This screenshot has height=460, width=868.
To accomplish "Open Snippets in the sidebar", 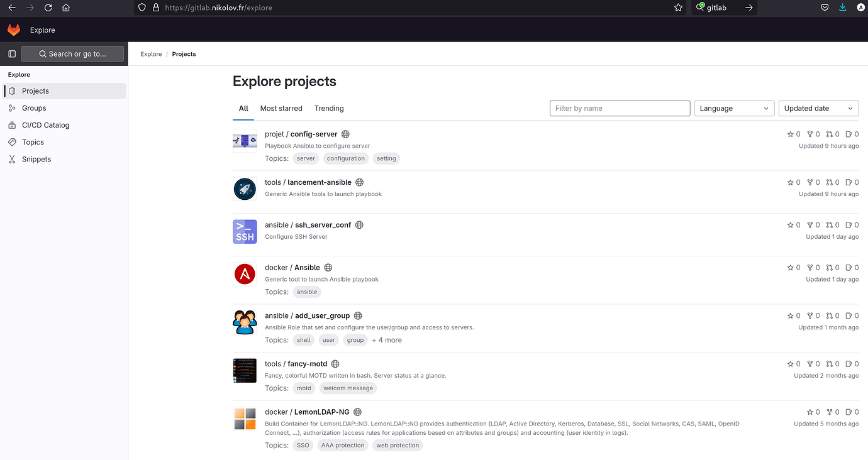I will coord(37,159).
